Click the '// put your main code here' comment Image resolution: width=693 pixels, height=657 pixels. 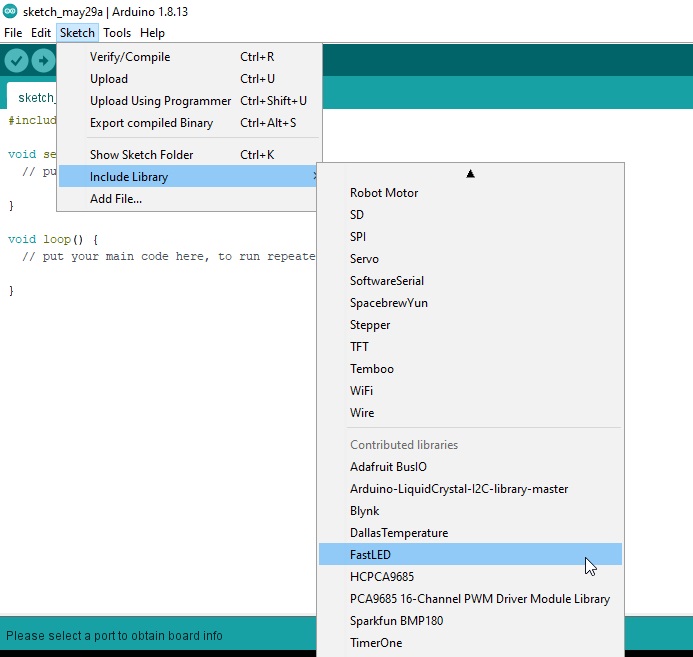pos(169,257)
